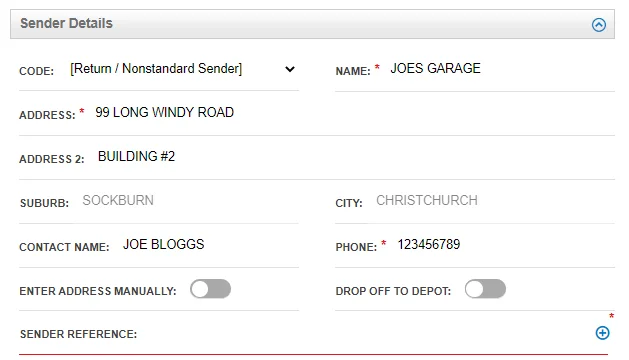629x360 pixels.
Task: Click the Contact Name field with JOE BLOGGS
Action: tap(209, 244)
